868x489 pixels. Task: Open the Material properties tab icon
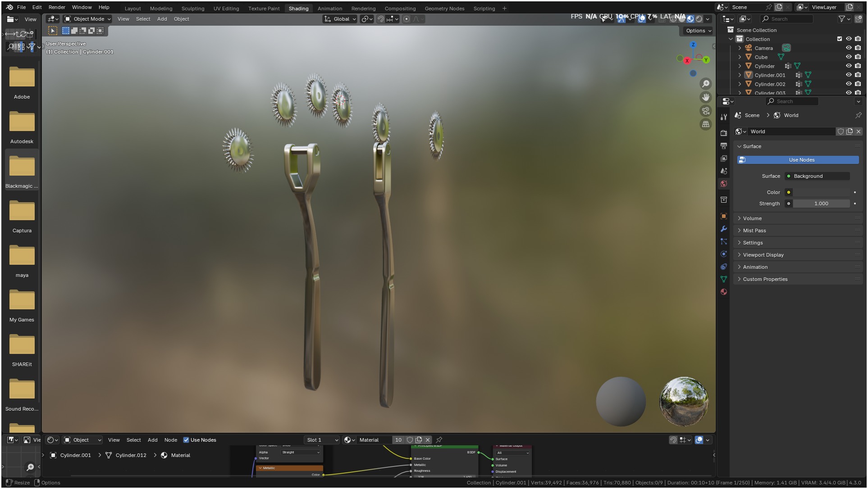[x=724, y=292]
